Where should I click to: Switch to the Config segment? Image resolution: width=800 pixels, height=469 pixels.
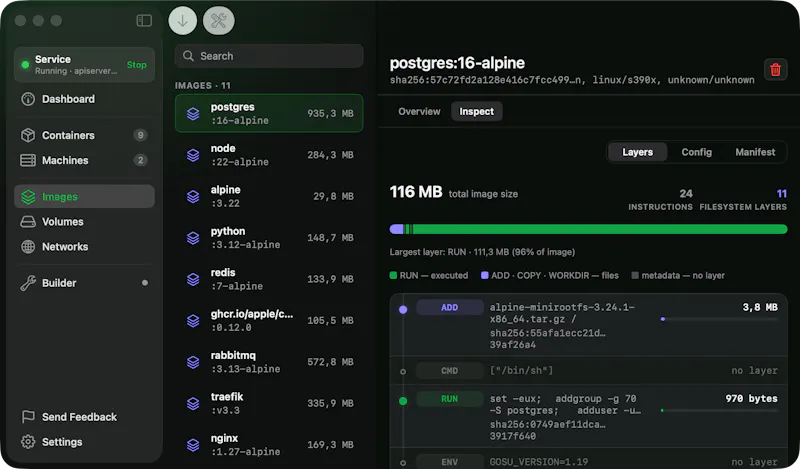pyautogui.click(x=696, y=152)
